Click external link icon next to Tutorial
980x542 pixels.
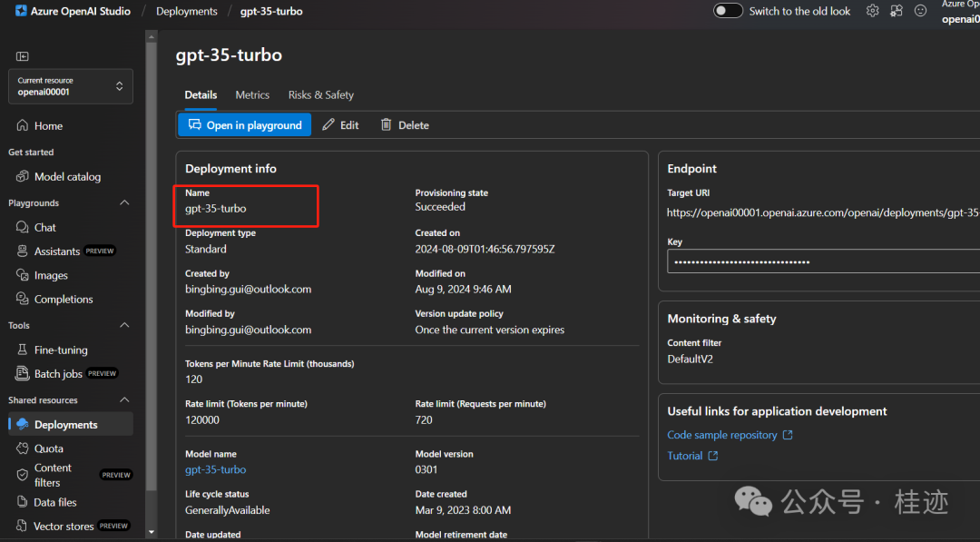point(712,456)
